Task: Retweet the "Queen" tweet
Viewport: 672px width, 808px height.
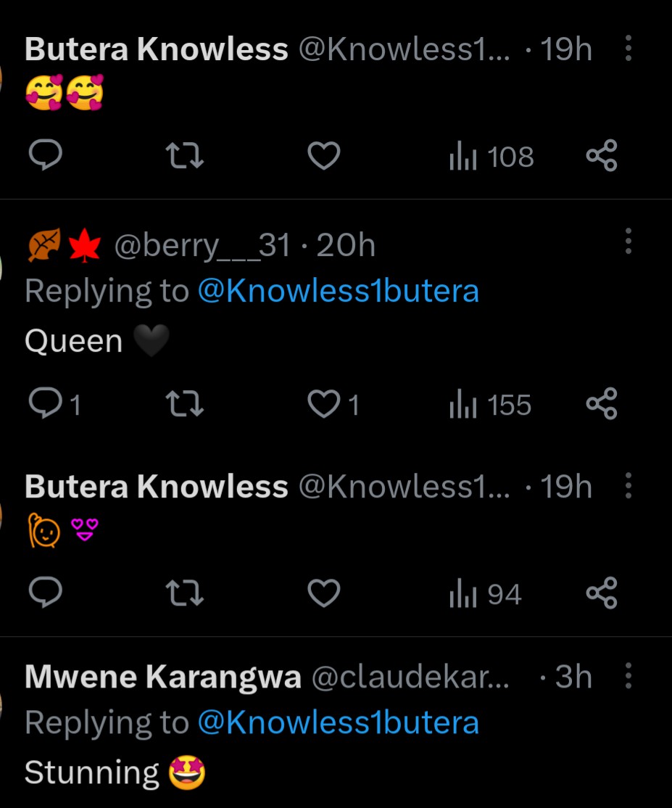Action: coord(184,404)
